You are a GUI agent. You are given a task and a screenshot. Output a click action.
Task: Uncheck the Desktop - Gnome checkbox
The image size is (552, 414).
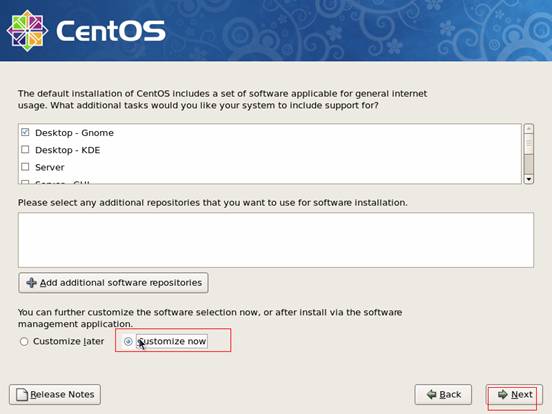click(x=25, y=132)
